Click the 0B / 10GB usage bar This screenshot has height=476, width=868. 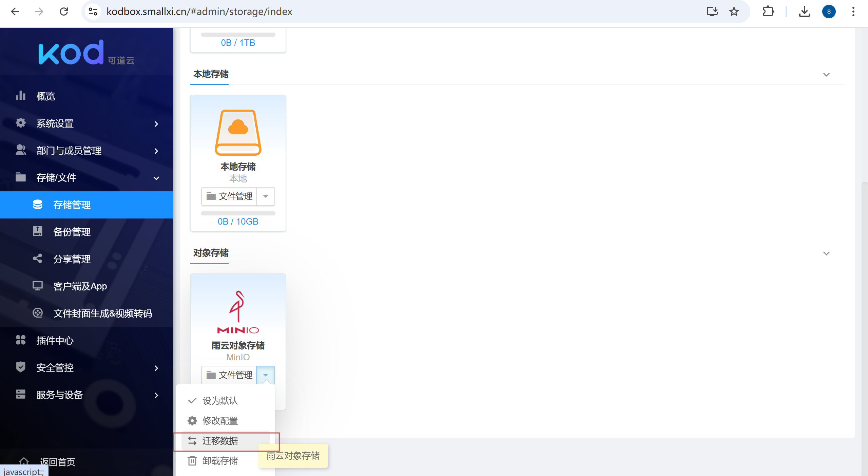[x=238, y=213]
